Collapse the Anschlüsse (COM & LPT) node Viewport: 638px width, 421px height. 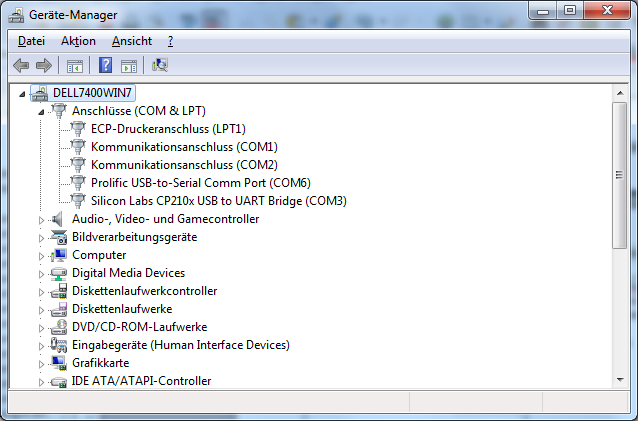tap(41, 112)
